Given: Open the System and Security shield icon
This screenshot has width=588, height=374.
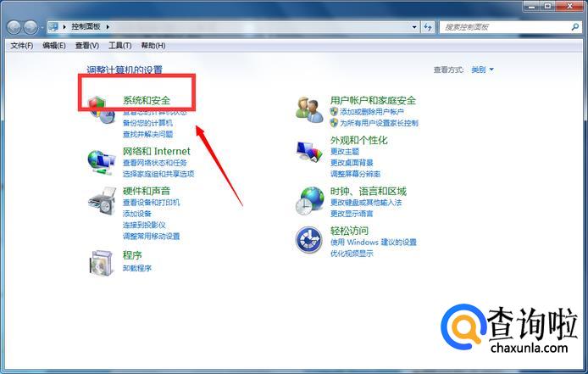Looking at the screenshot, I should point(102,109).
